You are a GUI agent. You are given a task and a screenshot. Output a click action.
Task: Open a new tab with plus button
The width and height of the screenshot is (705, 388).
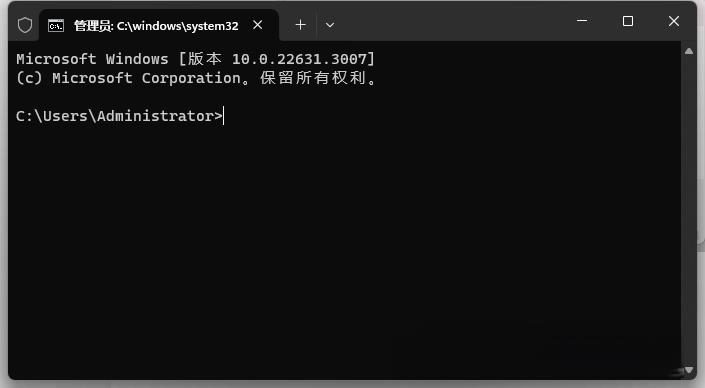[300, 25]
